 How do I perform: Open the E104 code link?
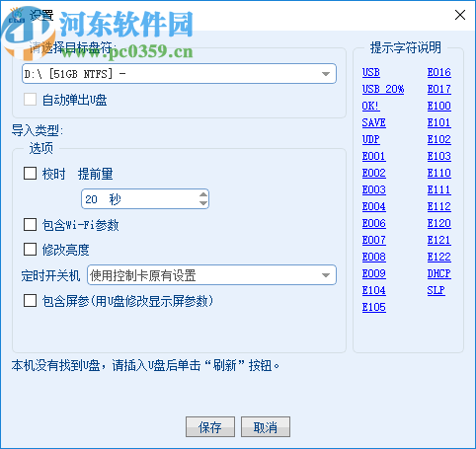tap(373, 290)
